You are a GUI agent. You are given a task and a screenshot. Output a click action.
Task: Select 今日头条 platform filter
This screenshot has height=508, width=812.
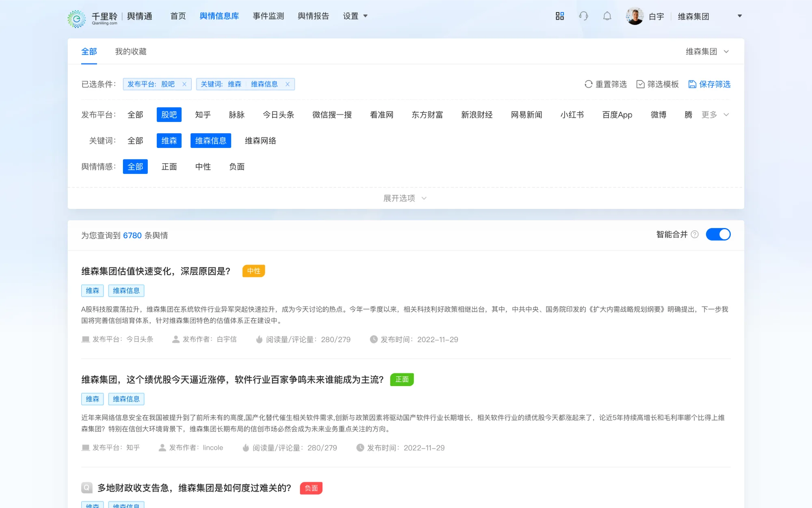pyautogui.click(x=279, y=115)
